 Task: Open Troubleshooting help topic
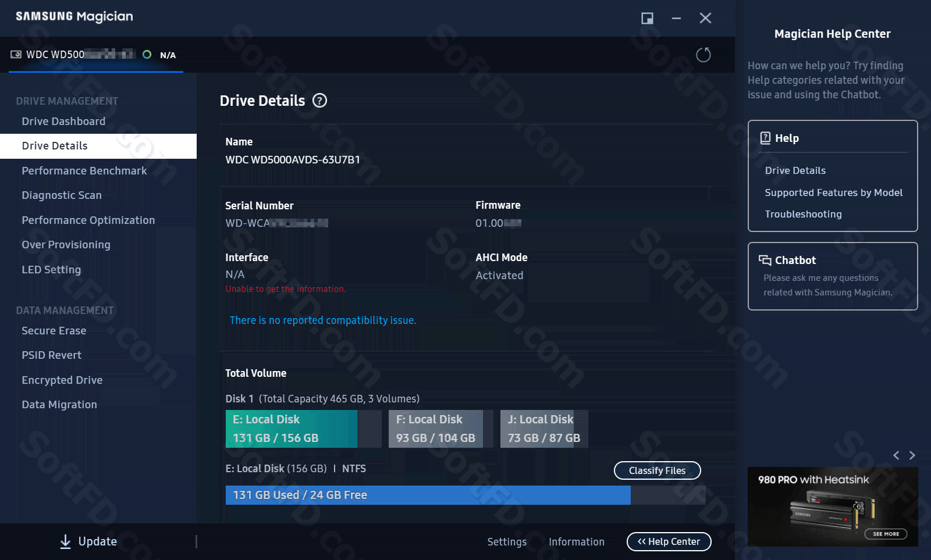point(803,214)
